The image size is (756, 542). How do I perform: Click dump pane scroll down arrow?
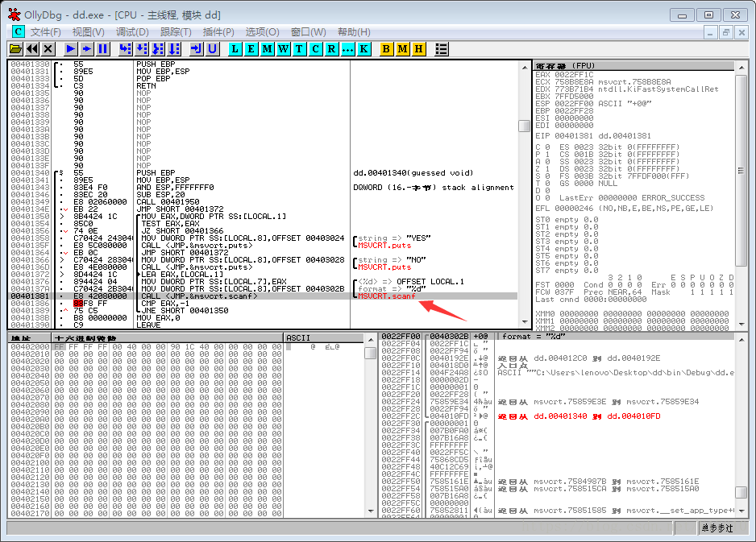370,511
